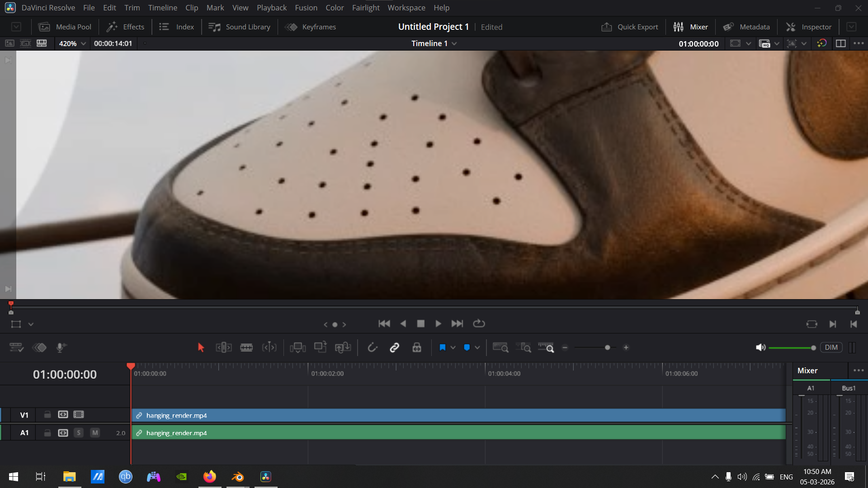Screen dimensions: 868x488
Task: Open Timeline View Options icon
Action: point(16,347)
